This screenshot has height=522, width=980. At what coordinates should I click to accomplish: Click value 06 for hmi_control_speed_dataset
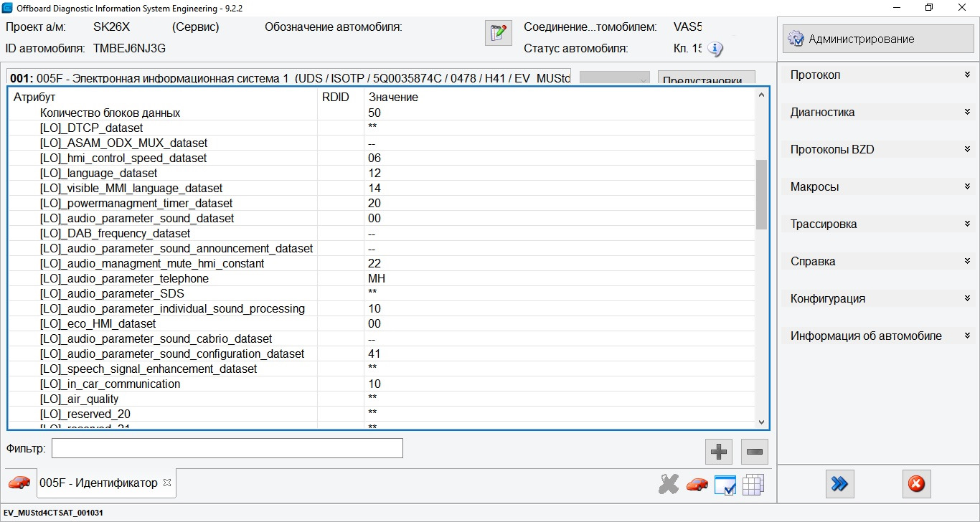[374, 158]
